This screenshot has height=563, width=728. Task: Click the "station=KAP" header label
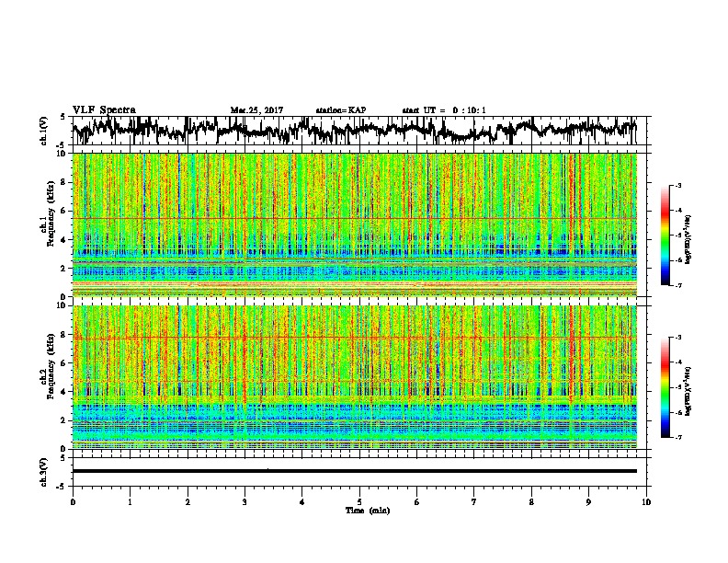coord(341,110)
